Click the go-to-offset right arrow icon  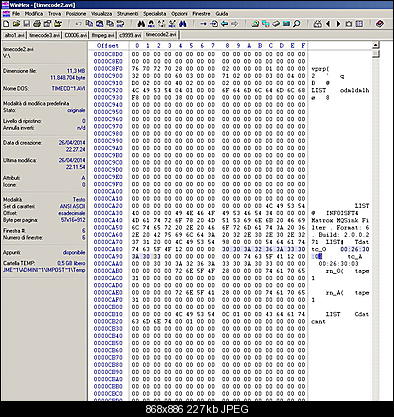tap(203, 24)
